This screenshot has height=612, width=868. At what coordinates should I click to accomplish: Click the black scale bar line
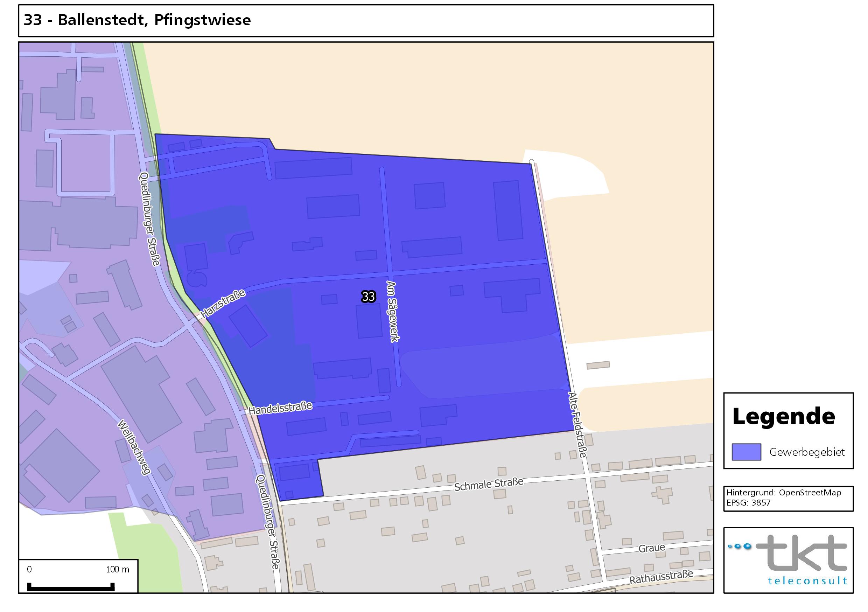[x=71, y=587]
